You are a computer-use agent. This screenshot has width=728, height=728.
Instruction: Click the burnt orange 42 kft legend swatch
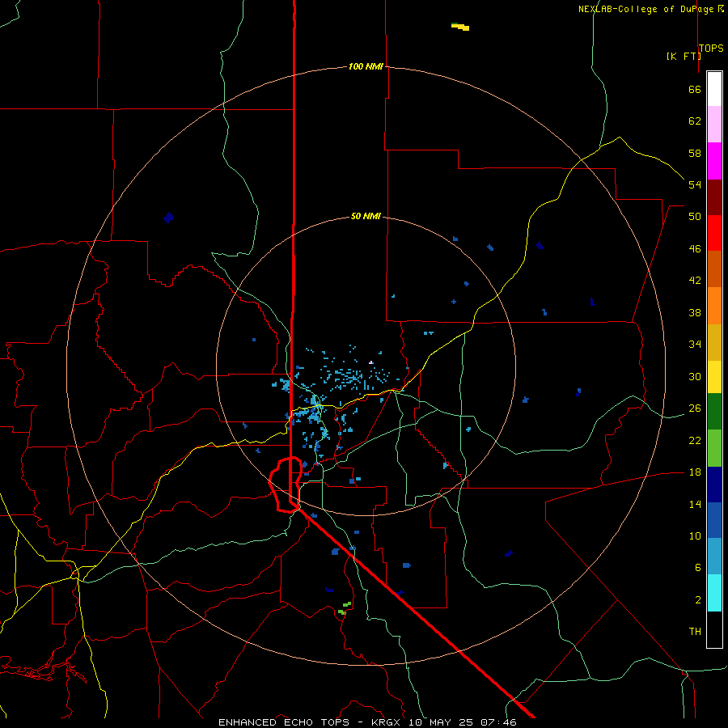tap(714, 269)
